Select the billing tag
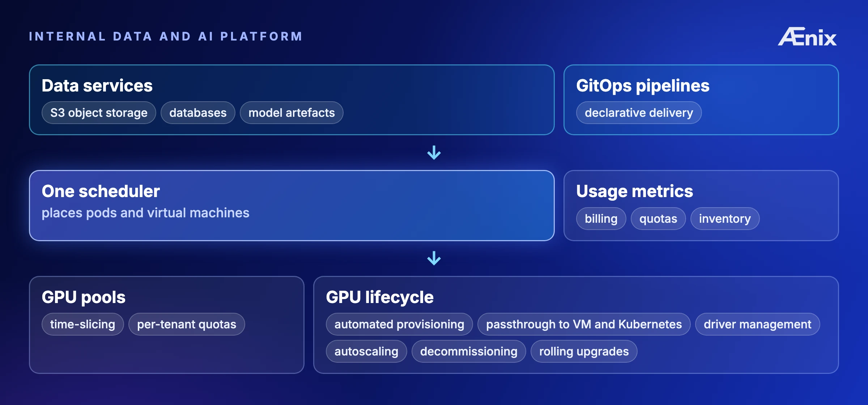This screenshot has width=868, height=405. click(x=601, y=219)
